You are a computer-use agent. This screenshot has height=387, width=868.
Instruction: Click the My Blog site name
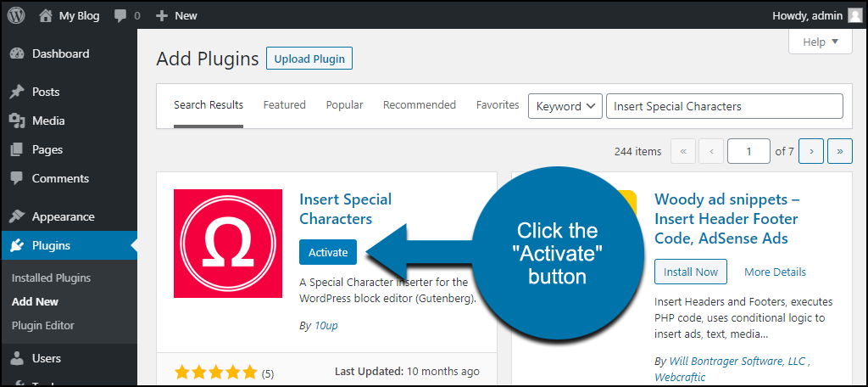click(x=79, y=16)
